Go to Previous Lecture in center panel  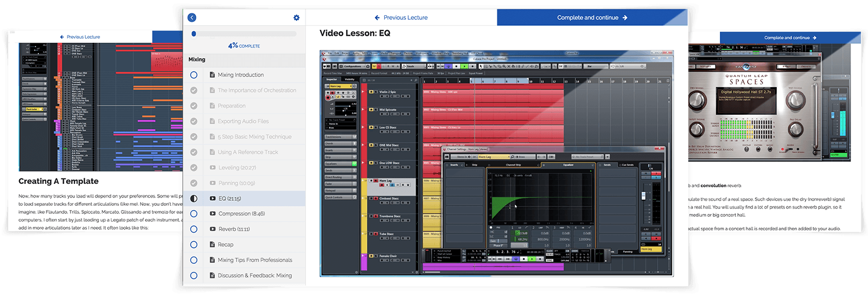click(x=401, y=18)
